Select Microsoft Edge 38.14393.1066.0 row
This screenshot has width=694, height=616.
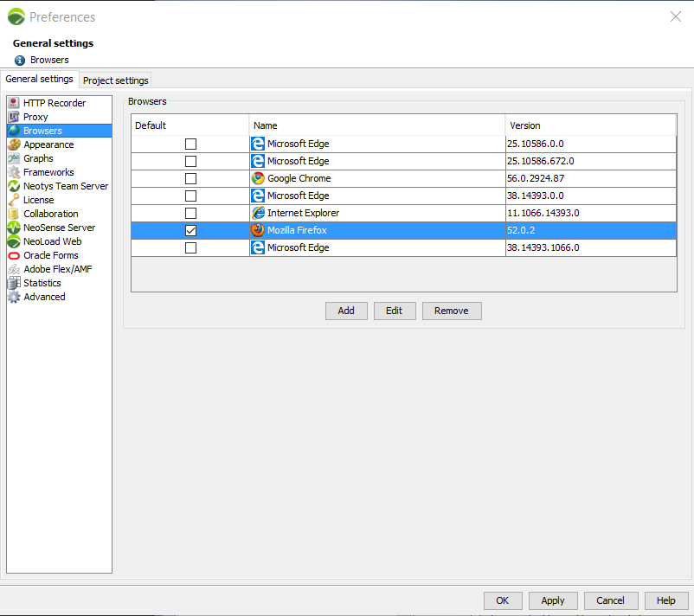[x=376, y=247]
